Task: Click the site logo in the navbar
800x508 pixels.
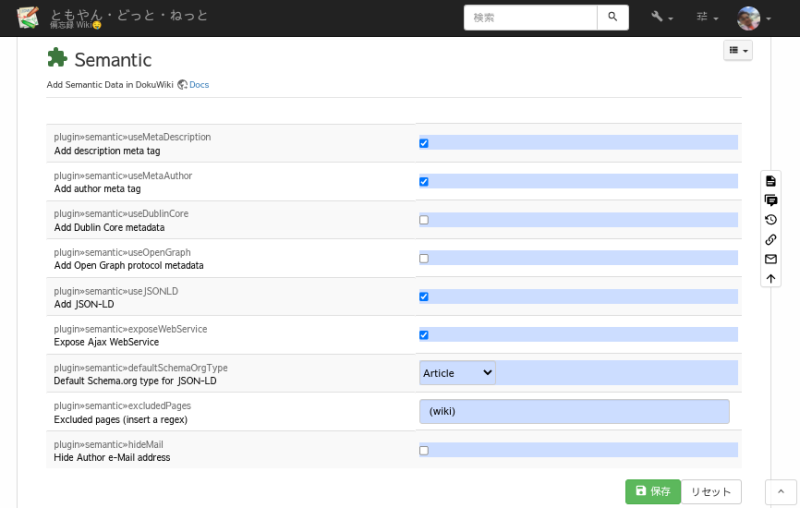Action: point(28,17)
